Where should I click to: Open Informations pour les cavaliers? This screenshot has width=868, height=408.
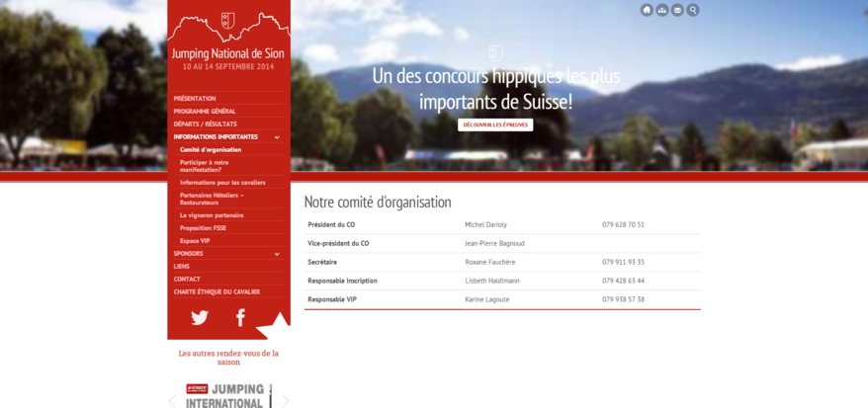(222, 182)
